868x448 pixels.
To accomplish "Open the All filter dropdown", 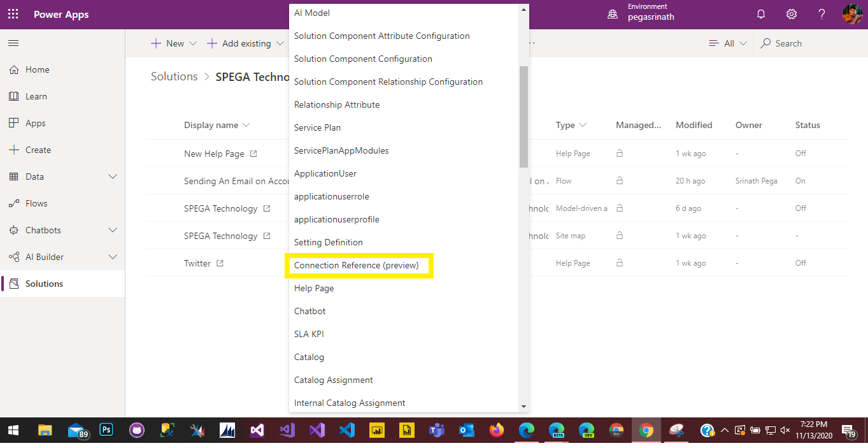I will (x=727, y=43).
